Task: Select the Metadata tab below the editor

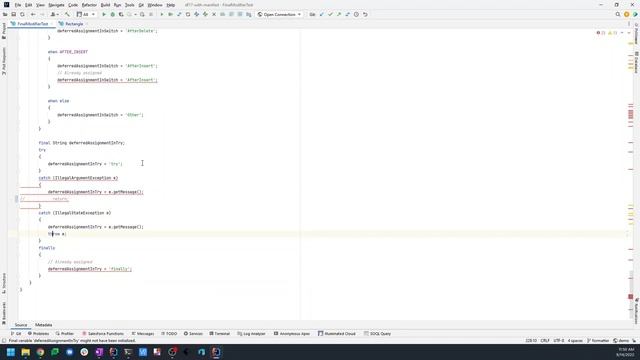Action: point(43,325)
